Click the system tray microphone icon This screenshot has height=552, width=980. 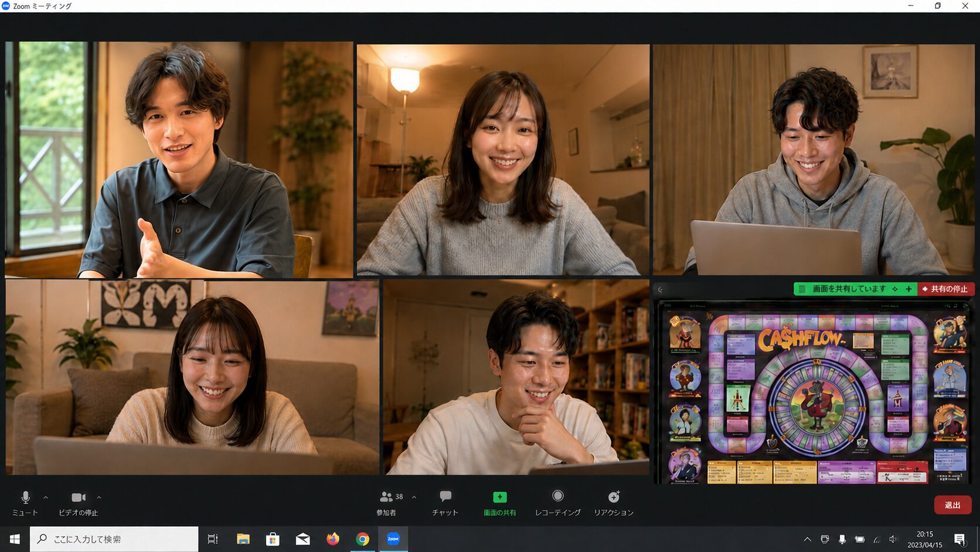pos(842,539)
